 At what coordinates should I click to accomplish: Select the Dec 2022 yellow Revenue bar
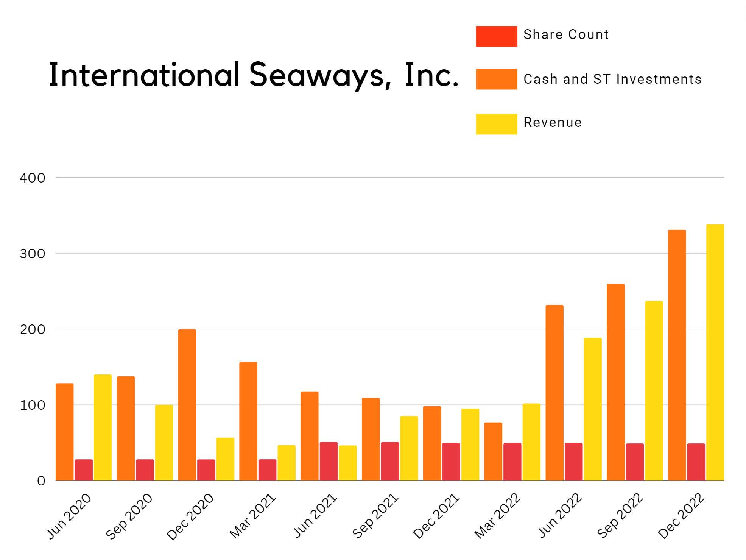click(715, 353)
